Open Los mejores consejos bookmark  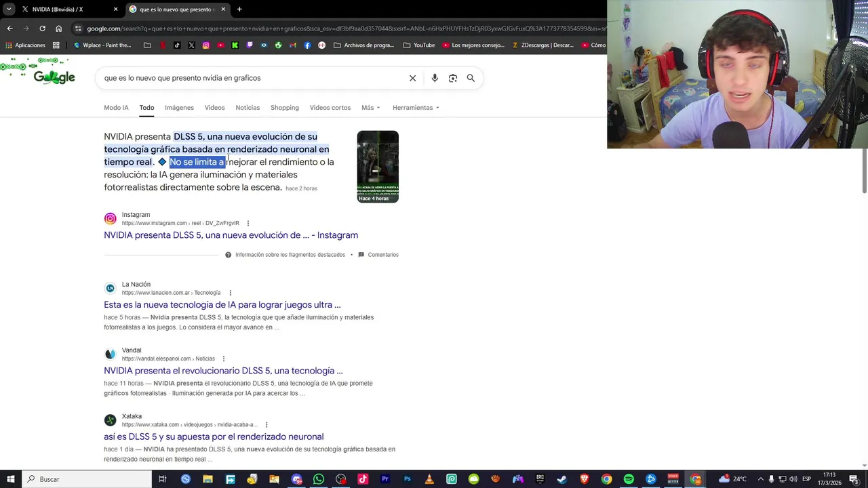tap(473, 45)
